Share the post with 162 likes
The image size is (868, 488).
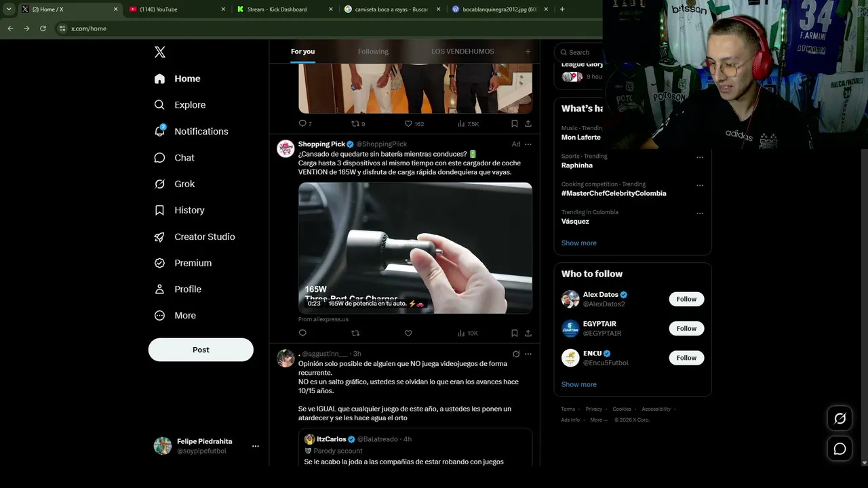coord(528,123)
